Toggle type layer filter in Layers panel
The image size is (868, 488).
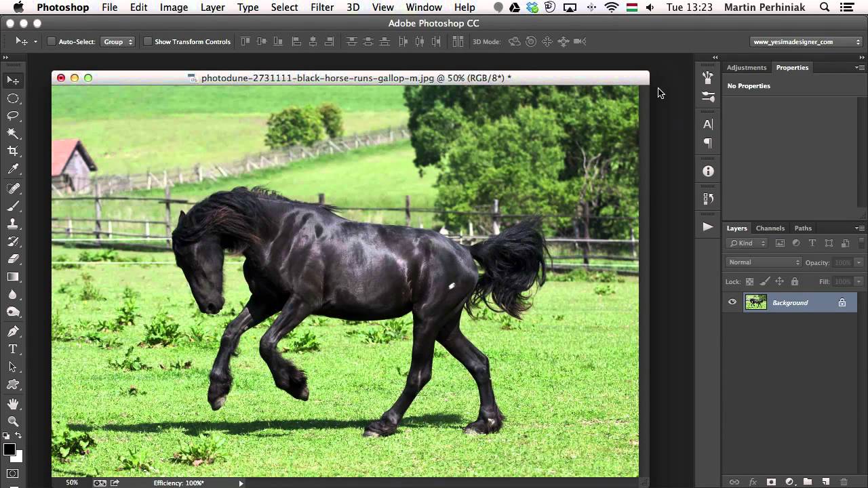(x=812, y=243)
